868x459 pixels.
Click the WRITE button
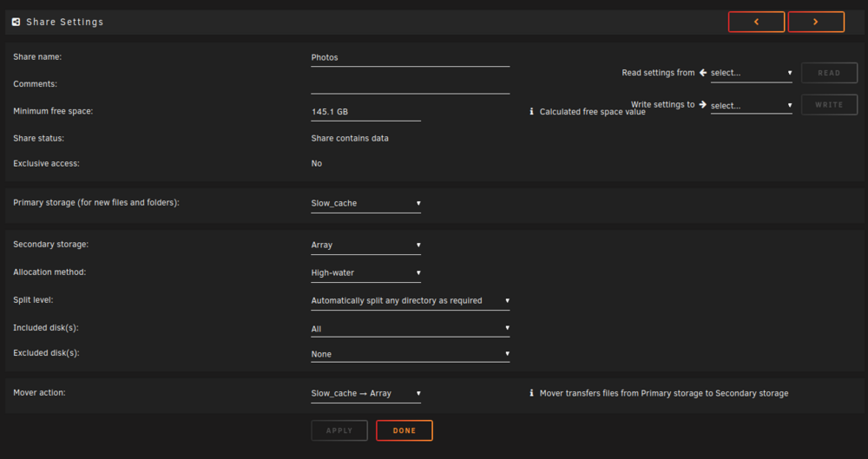pyautogui.click(x=829, y=105)
